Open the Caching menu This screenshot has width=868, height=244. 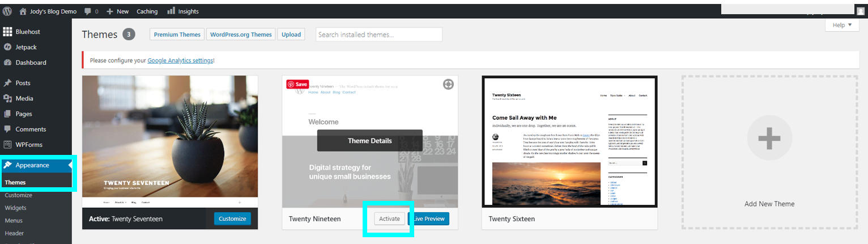147,11
